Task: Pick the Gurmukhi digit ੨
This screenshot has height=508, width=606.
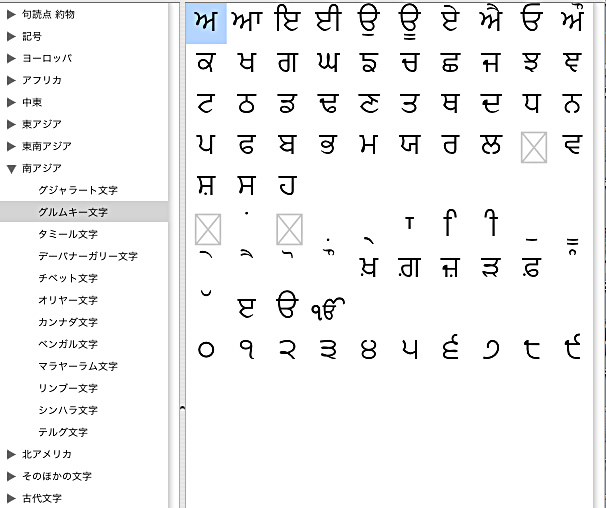Action: [288, 350]
